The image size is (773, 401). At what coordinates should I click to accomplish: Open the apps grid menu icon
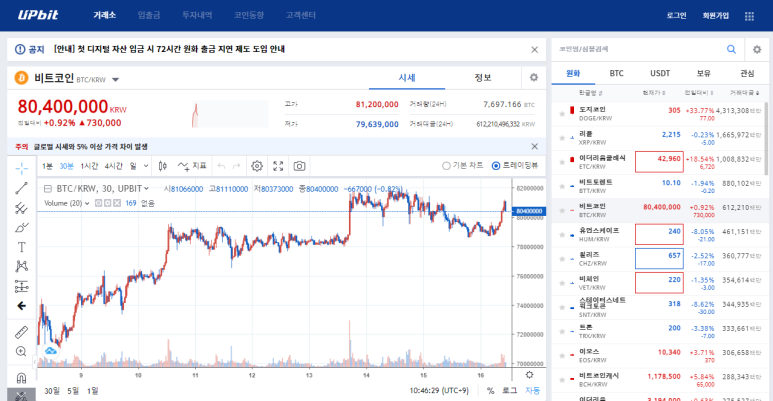click(x=749, y=16)
